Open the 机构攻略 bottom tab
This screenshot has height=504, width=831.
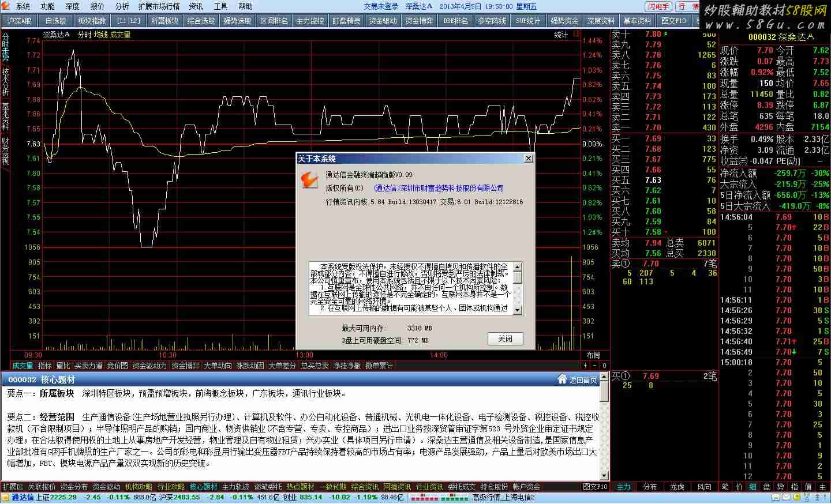[x=138, y=487]
